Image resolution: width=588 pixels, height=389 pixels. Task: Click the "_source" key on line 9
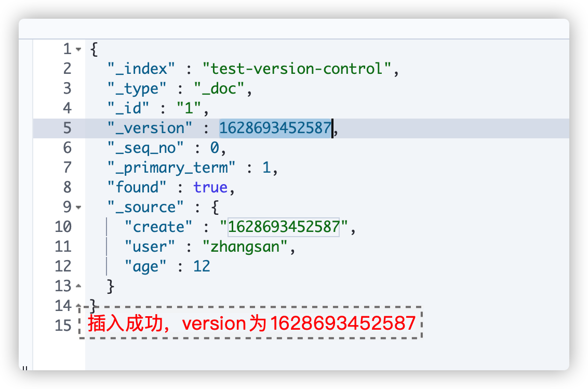tap(145, 208)
